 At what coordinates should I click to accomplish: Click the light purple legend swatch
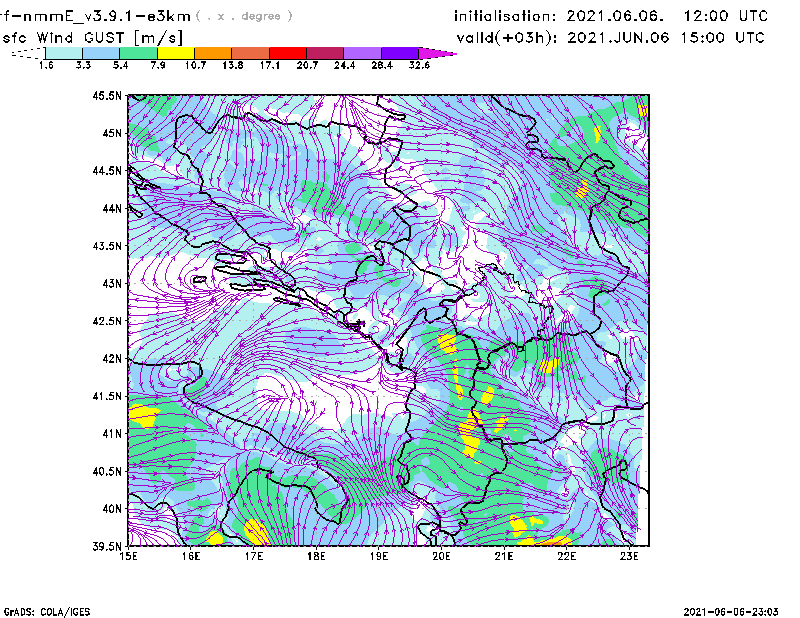363,53
